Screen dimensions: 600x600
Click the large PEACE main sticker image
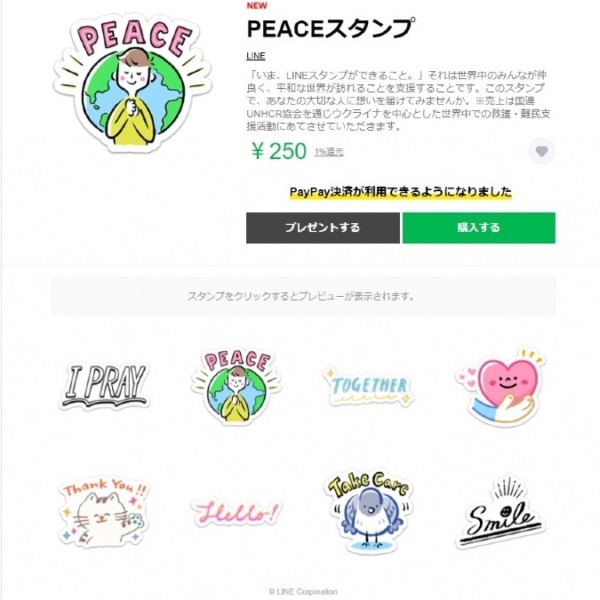pyautogui.click(x=132, y=82)
